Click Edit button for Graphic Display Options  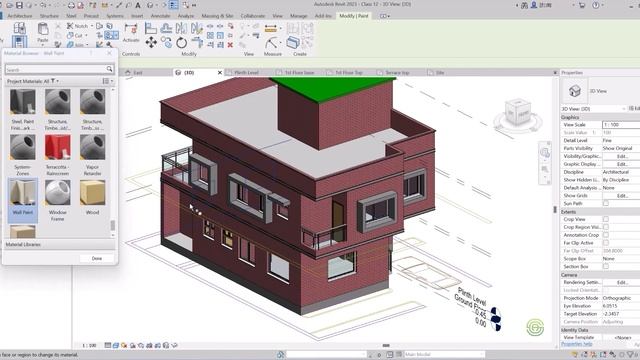(x=621, y=164)
